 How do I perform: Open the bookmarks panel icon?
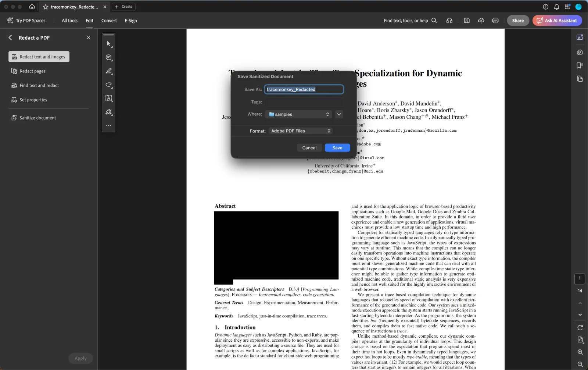[x=580, y=65]
